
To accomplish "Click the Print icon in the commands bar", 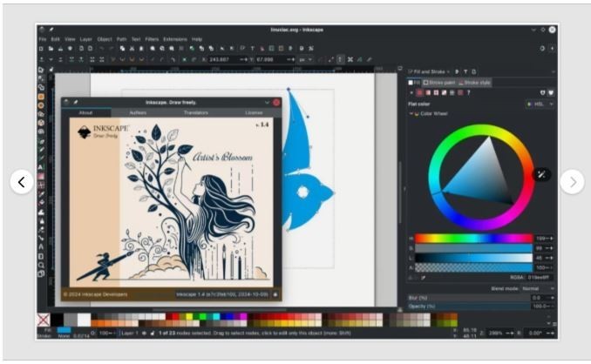I will pos(70,49).
